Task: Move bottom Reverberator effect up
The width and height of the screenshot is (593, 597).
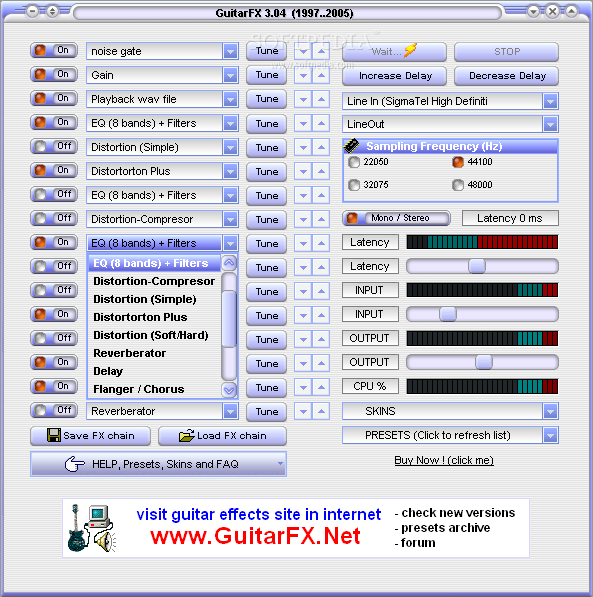Action: [321, 411]
